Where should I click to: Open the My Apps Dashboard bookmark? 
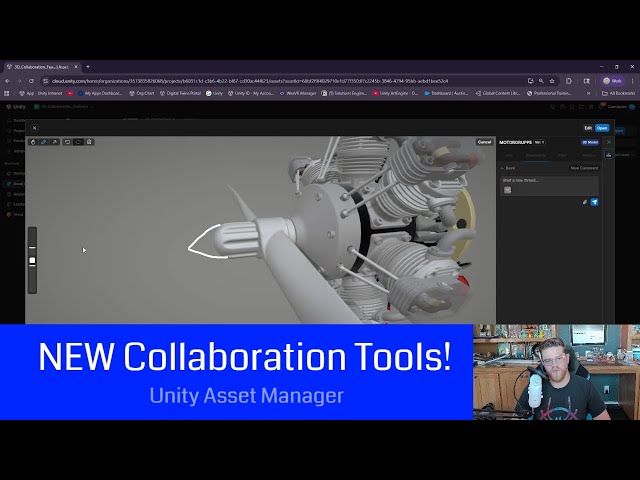click(x=100, y=93)
